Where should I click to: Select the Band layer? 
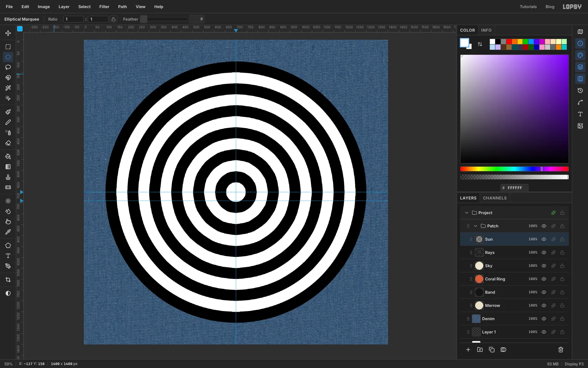514,292
